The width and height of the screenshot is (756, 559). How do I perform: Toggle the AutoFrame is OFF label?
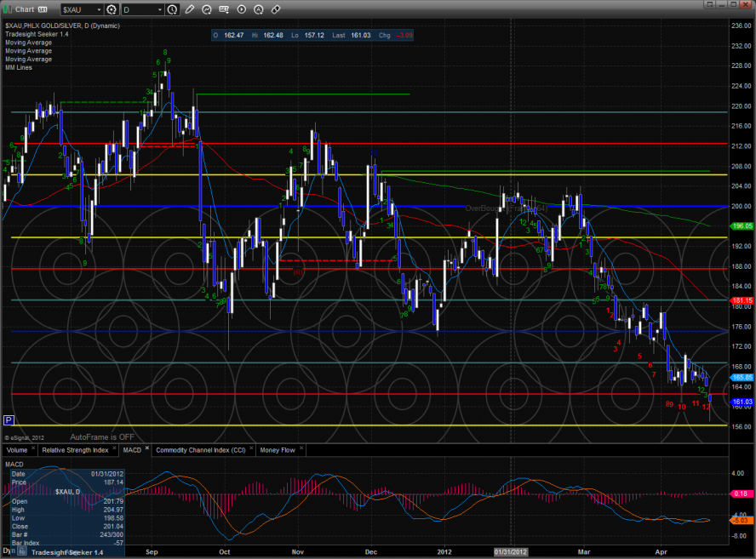click(x=102, y=436)
